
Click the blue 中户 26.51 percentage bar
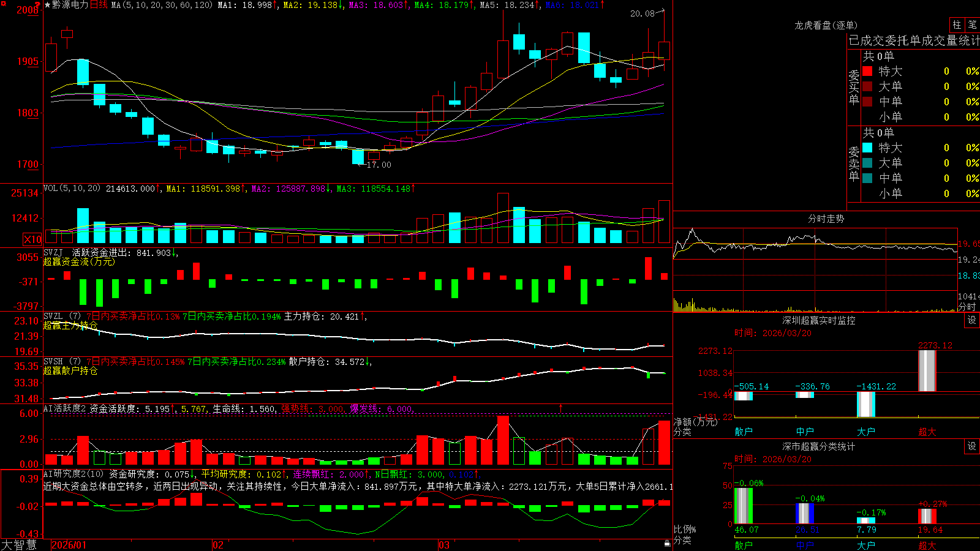(x=805, y=513)
